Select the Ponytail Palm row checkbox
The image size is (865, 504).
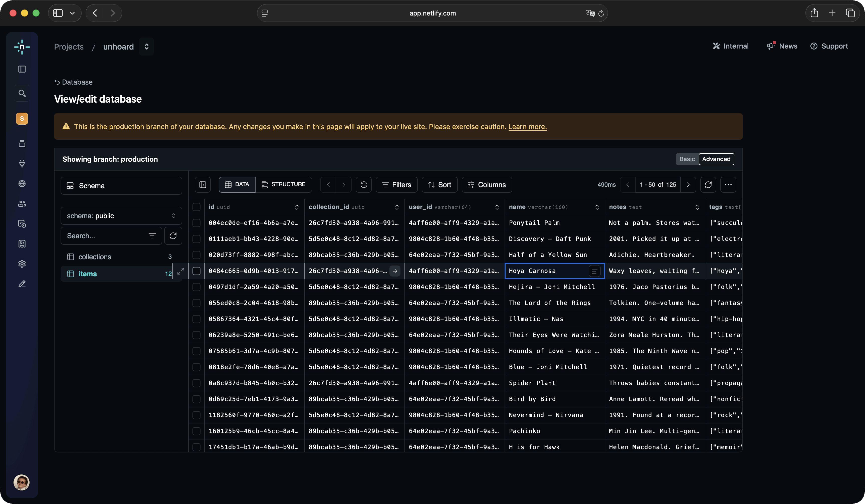pyautogui.click(x=196, y=223)
